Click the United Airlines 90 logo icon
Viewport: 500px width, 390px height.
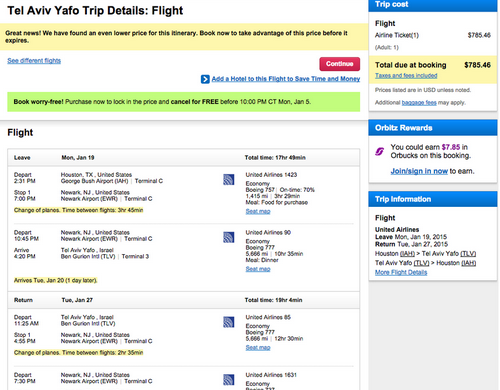[x=229, y=237]
